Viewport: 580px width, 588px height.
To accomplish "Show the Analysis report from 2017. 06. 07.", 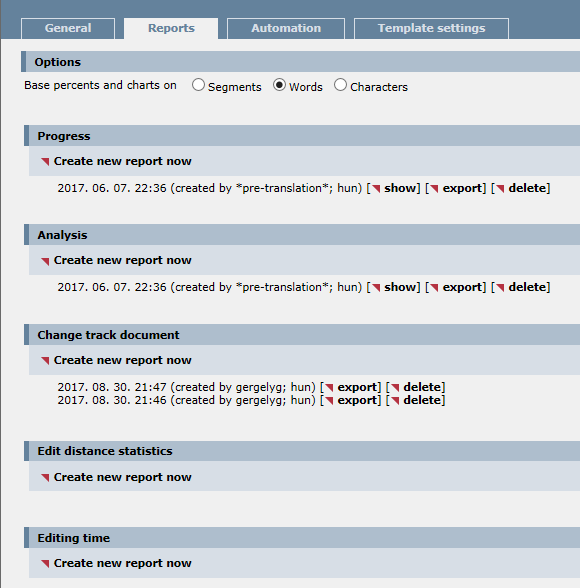I will [400, 287].
